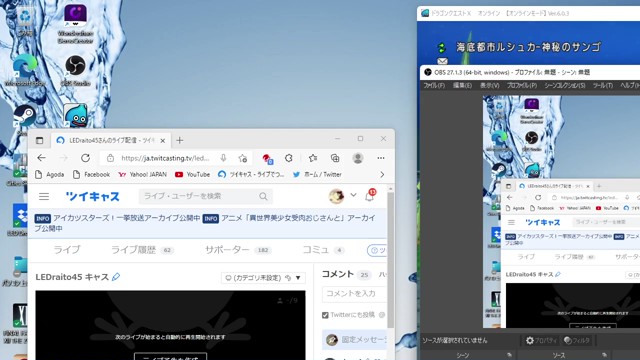The height and width of the screenshot is (360, 640).
Task: Click the address bar URL in Edge
Action: 165,158
